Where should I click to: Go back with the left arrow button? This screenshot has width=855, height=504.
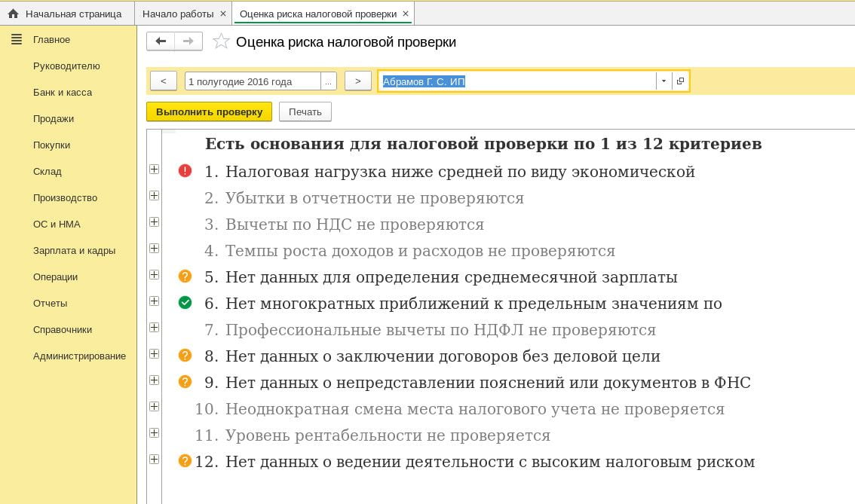point(161,41)
